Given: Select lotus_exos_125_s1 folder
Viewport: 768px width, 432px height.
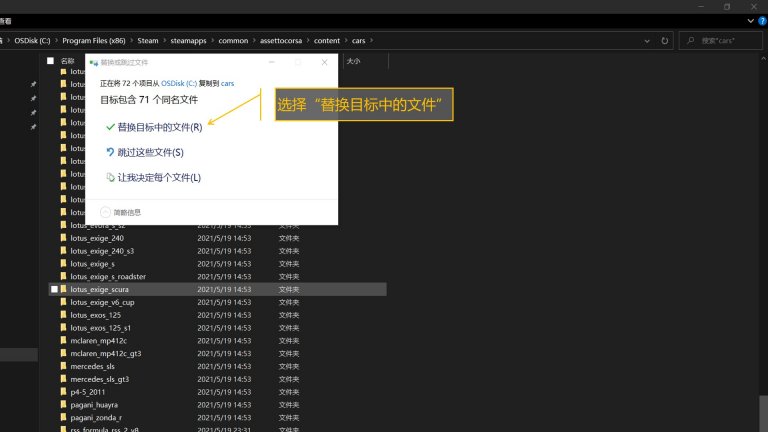Looking at the screenshot, I should [x=100, y=328].
